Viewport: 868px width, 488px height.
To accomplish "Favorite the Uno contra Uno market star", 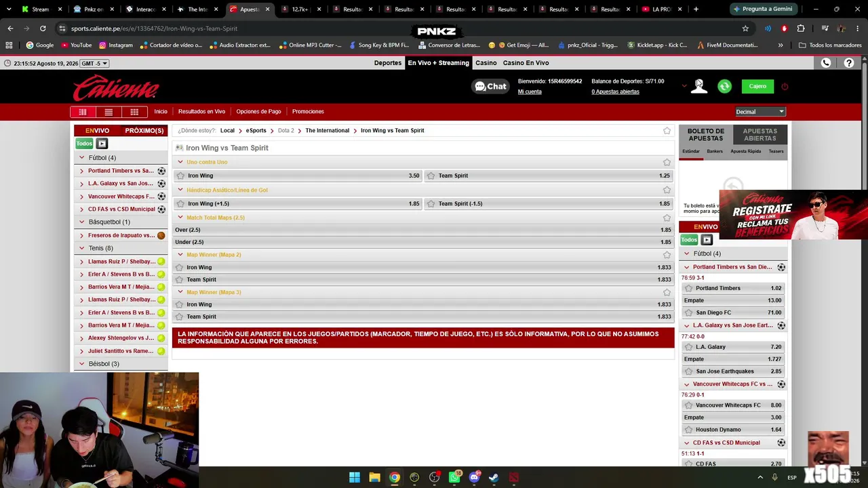I will point(667,163).
